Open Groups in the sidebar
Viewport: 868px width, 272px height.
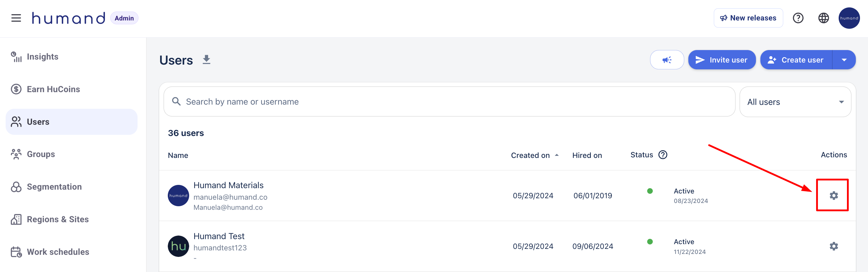pyautogui.click(x=41, y=154)
